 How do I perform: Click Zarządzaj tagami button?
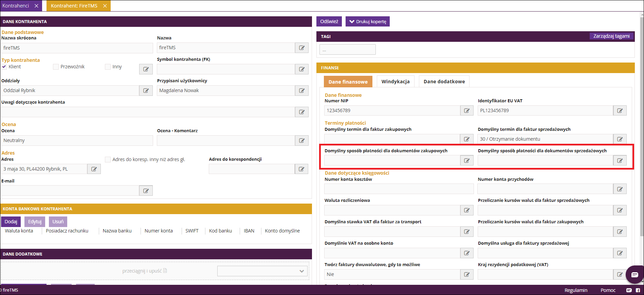coord(611,36)
